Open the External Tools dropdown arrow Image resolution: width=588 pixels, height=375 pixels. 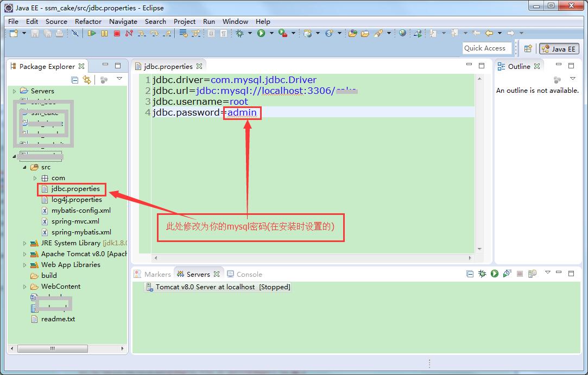(x=293, y=33)
